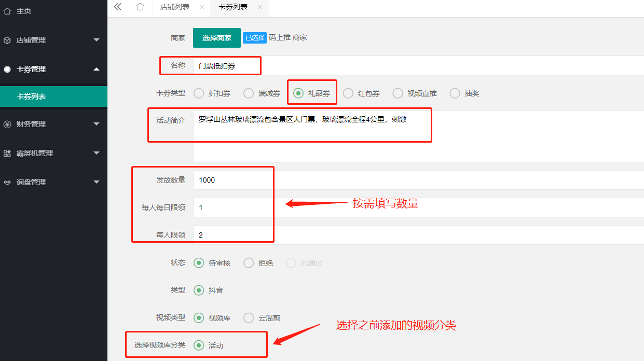Select 满减券 card type

tap(262, 93)
